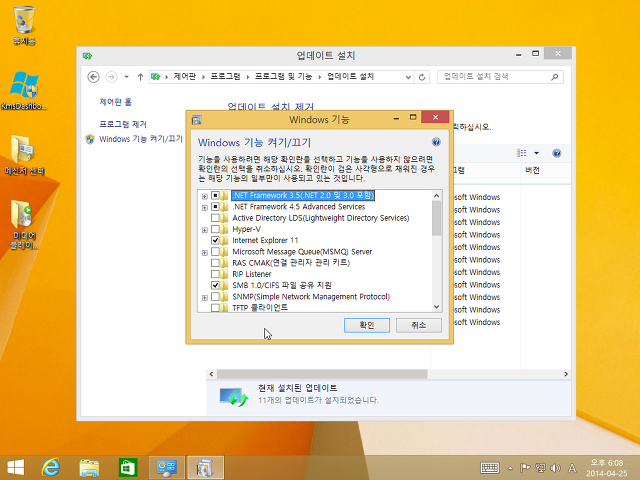Enable Microsoft Message Queue (MSMQ) Server checkbox
The height and width of the screenshot is (480, 640).
[215, 251]
